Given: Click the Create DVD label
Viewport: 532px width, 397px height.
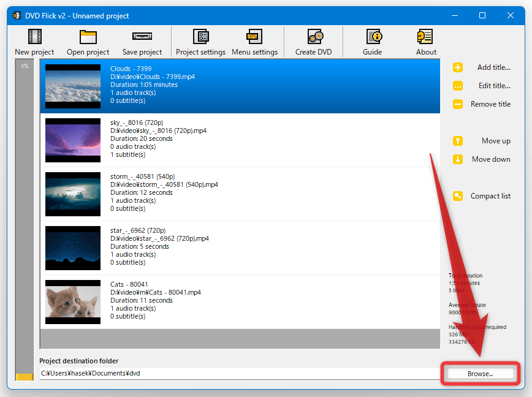Looking at the screenshot, I should click(x=314, y=52).
